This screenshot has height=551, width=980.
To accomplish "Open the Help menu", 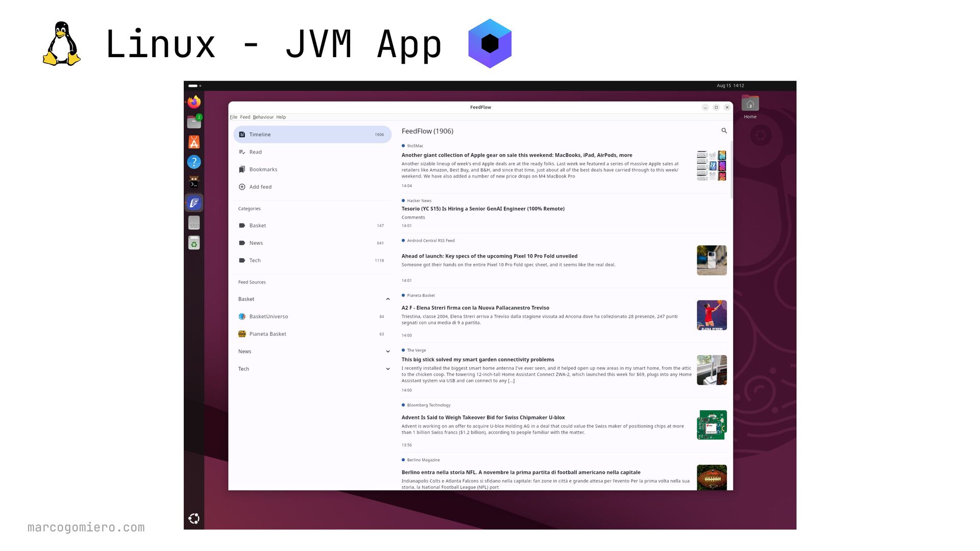I will pyautogui.click(x=281, y=117).
